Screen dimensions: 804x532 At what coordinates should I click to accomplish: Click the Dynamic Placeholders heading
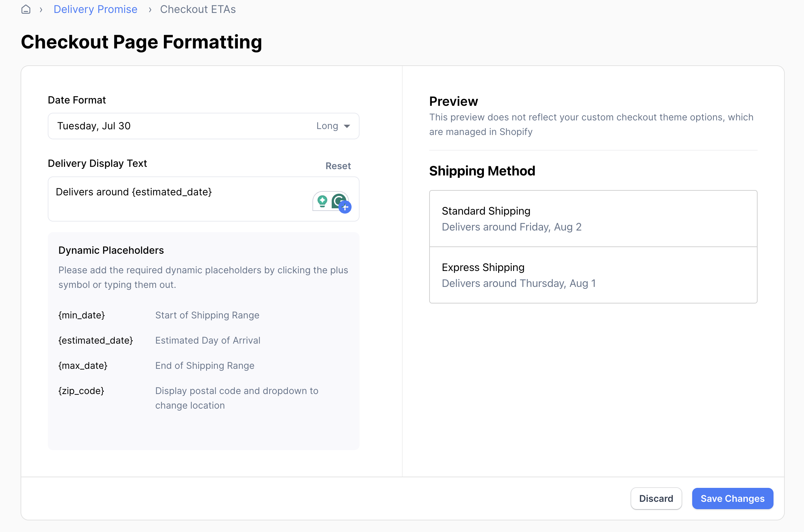(111, 250)
